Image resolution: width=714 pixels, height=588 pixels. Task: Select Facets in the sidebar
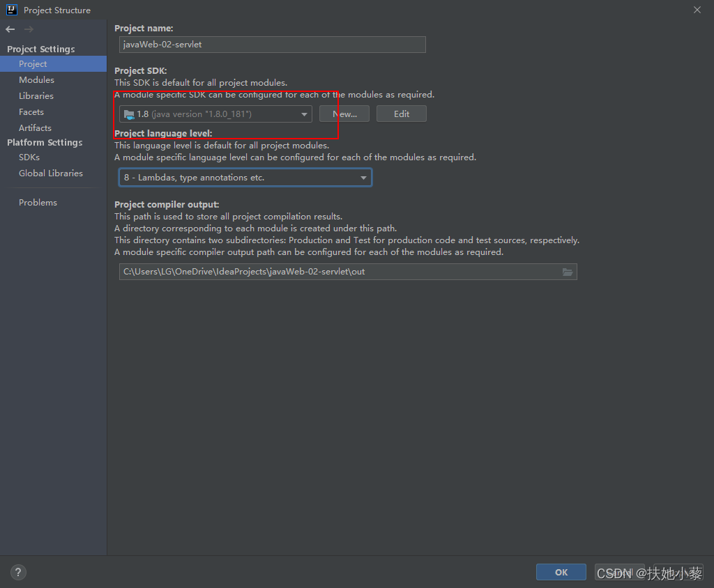pos(31,111)
